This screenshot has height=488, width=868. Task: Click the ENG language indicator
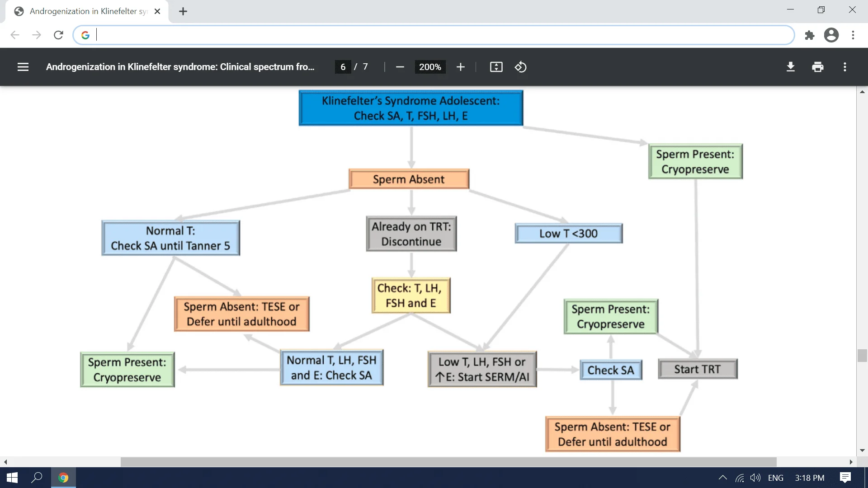[776, 478]
